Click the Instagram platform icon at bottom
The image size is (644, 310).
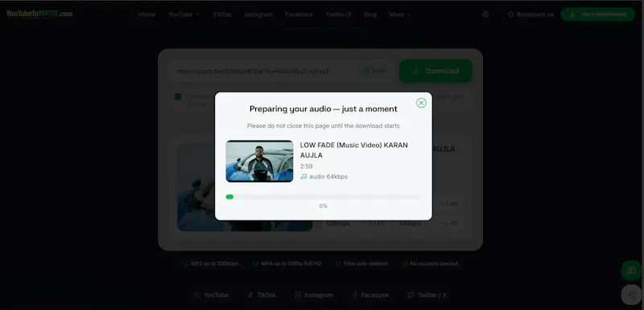click(298, 295)
